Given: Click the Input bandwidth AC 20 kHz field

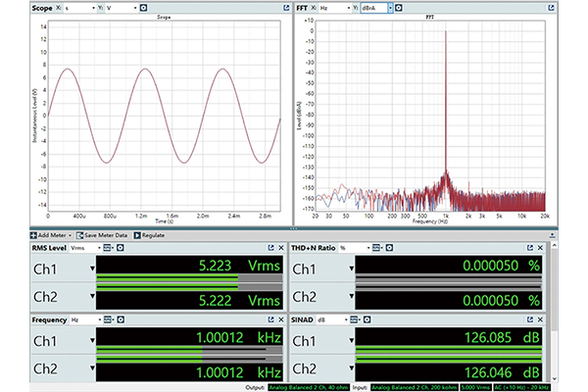Looking at the screenshot, I should point(521,387).
